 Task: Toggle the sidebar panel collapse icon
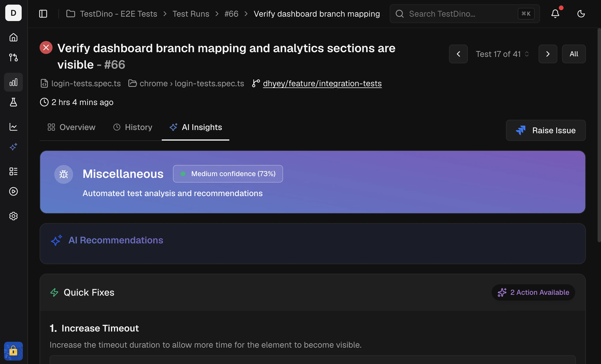pos(43,14)
